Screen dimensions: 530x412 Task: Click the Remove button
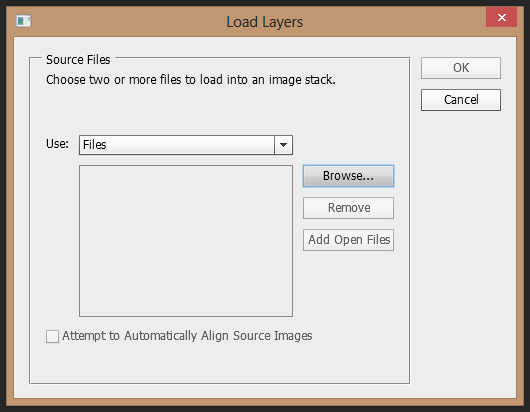click(348, 208)
